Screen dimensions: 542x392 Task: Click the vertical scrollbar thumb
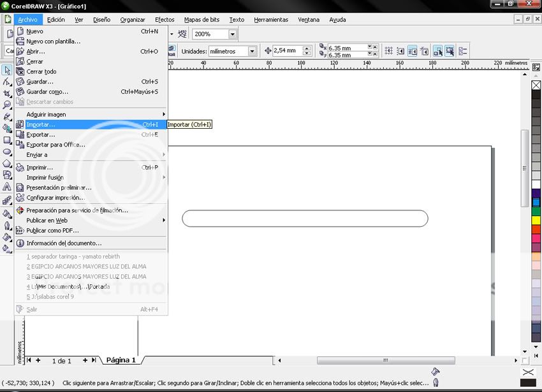tap(525, 168)
